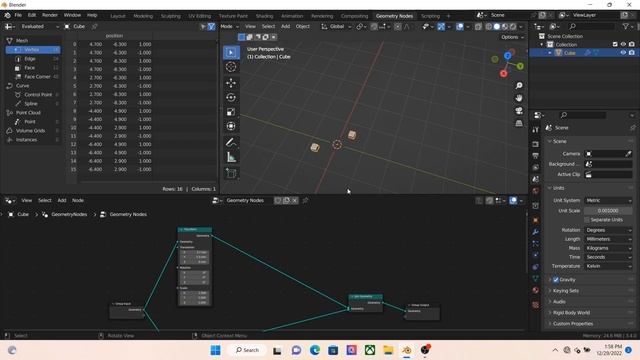Select the Measure tool
Viewport: 640px width, 360px height.
pos(231,157)
